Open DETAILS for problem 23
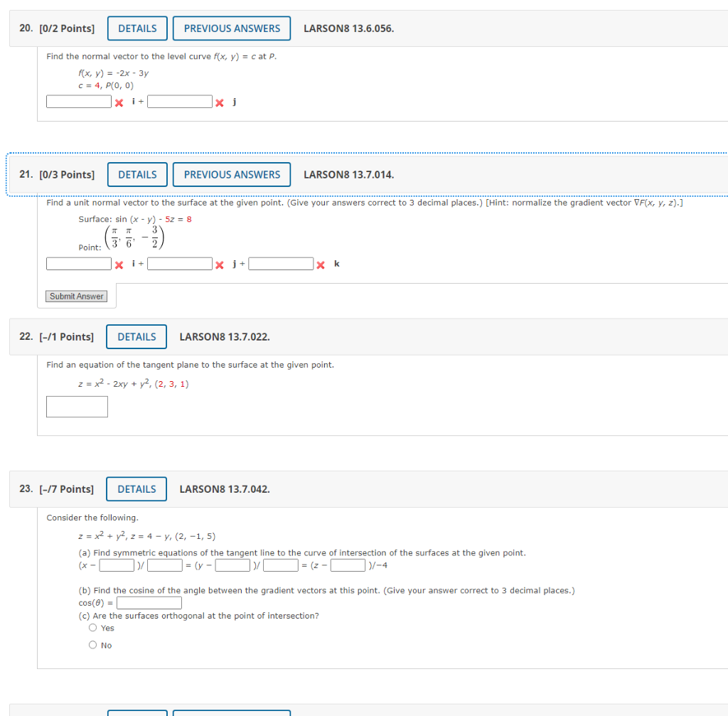 click(x=136, y=488)
